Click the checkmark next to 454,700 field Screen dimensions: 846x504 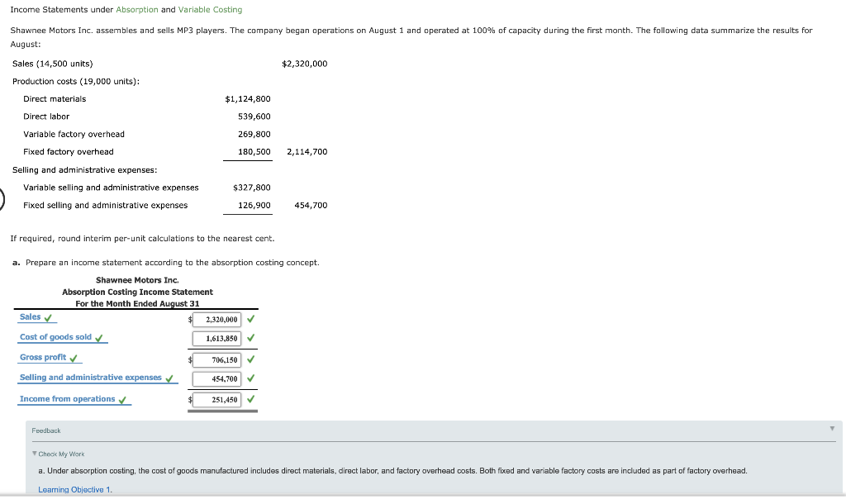tap(251, 378)
